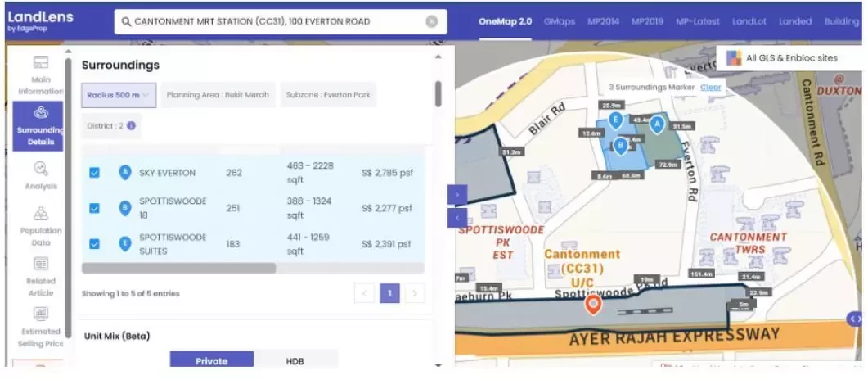
Task: Switch to the Landed tab
Action: pyautogui.click(x=795, y=21)
